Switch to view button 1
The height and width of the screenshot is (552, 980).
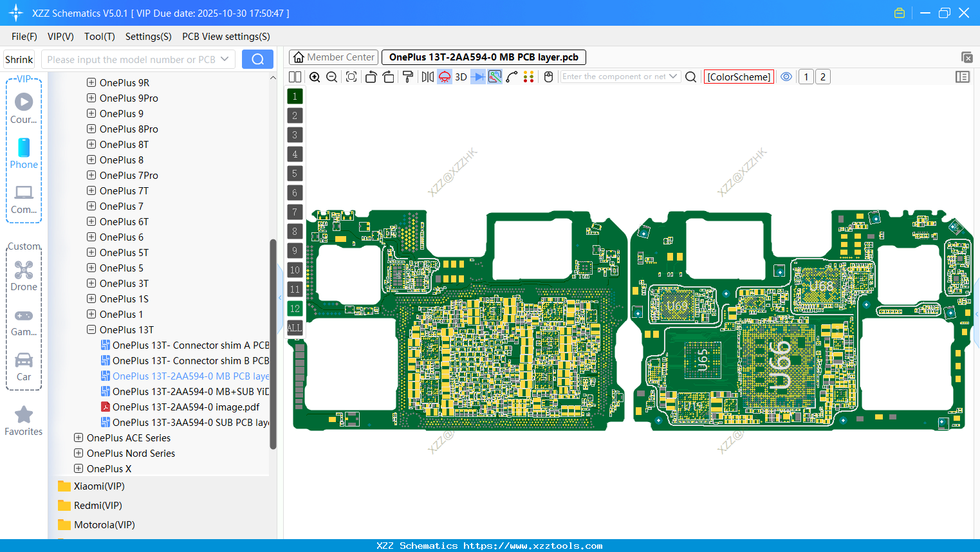click(x=806, y=77)
